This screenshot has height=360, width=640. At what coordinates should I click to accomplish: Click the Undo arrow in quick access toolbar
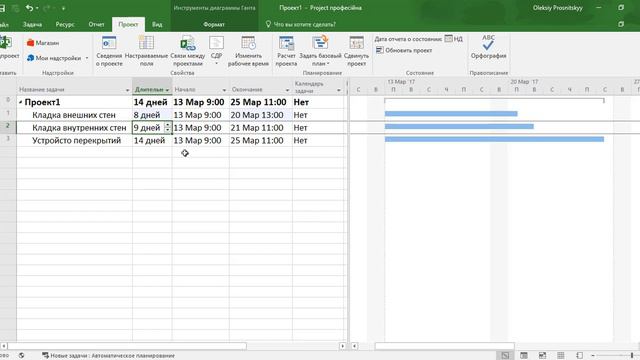click(x=29, y=8)
